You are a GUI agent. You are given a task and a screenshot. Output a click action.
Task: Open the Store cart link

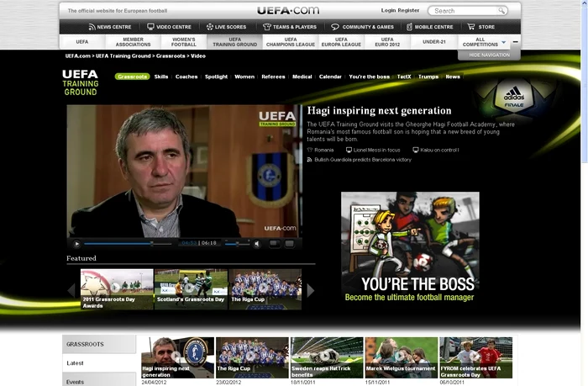(481, 27)
